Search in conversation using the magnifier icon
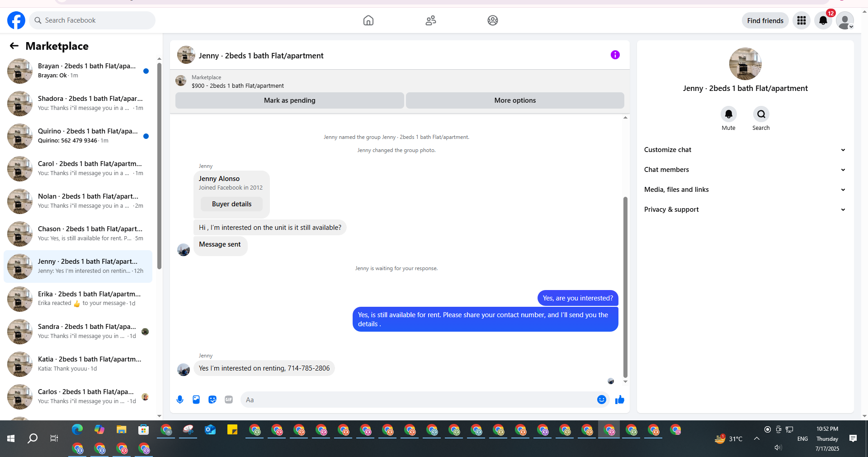This screenshot has height=457, width=868. click(x=761, y=114)
